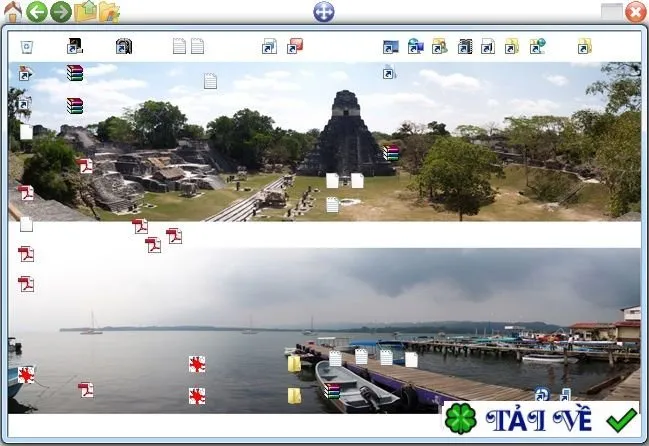
Task: Click the open folder toolbar icon
Action: (109, 12)
